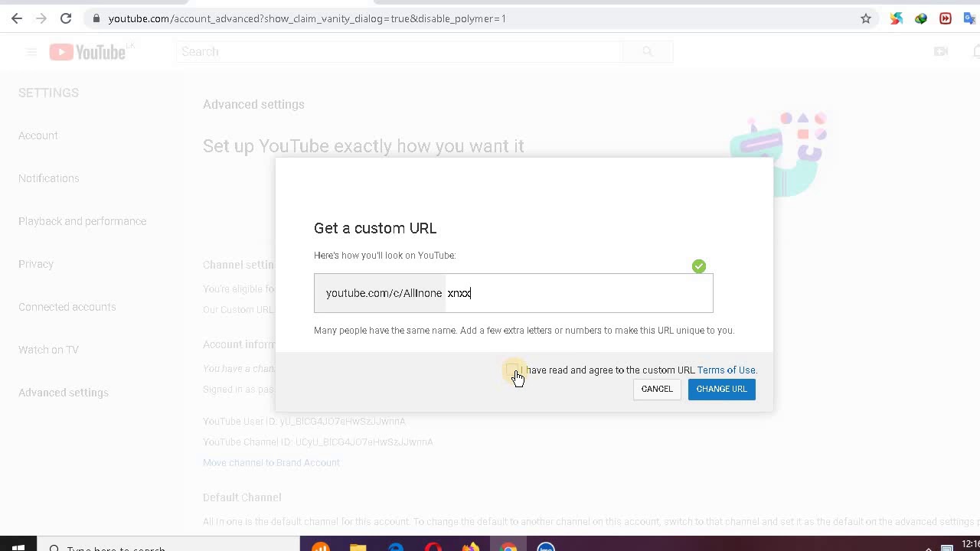This screenshot has width=980, height=551.
Task: Open the imo app in the taskbar
Action: 546,546
